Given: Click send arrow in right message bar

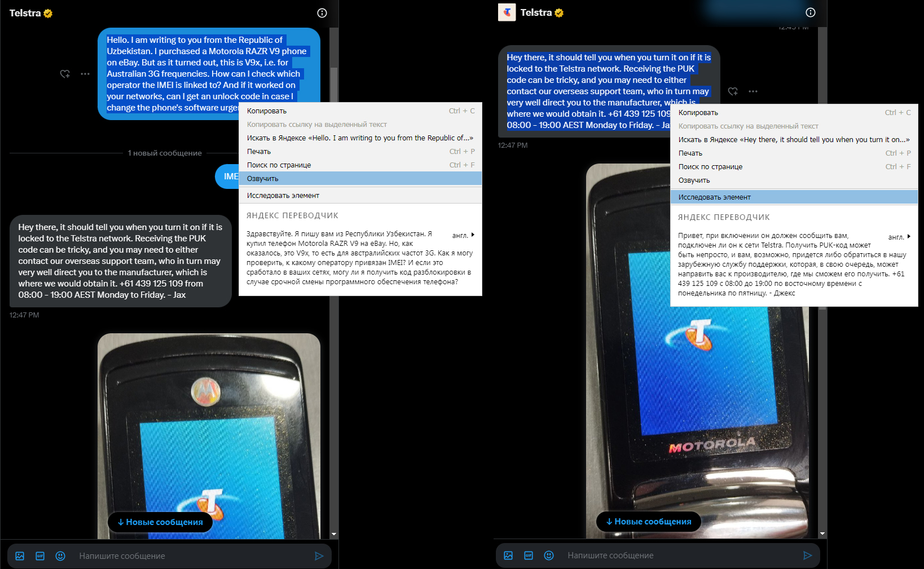Looking at the screenshot, I should tap(808, 555).
